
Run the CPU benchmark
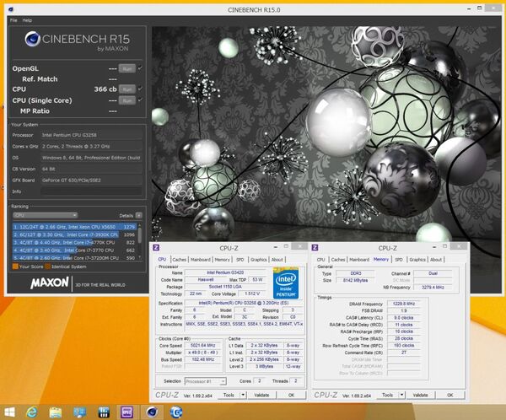point(126,89)
